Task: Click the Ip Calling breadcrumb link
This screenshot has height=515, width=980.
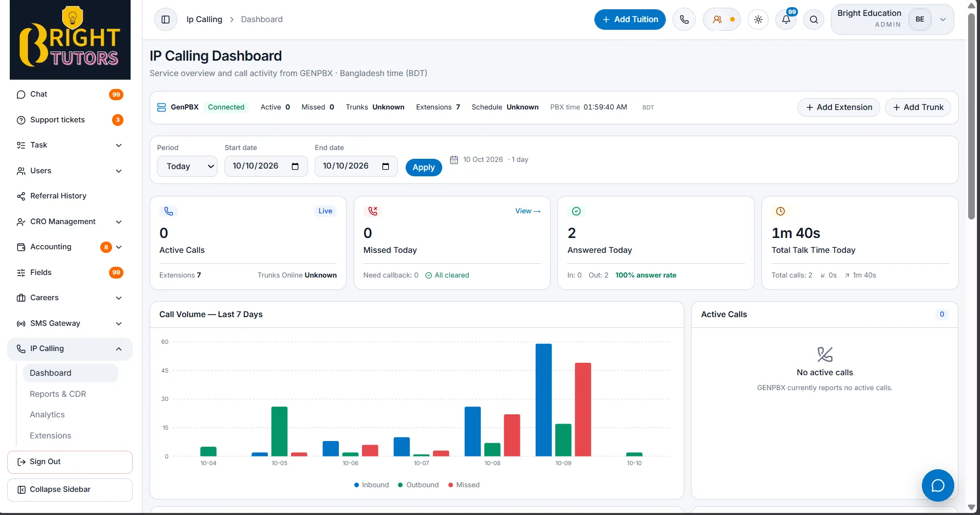Action: [204, 20]
